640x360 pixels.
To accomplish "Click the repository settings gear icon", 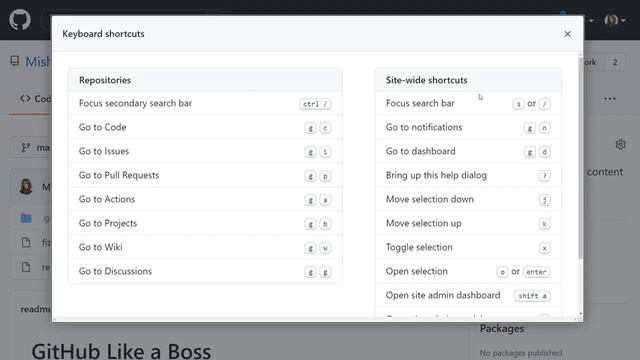I will (620, 144).
